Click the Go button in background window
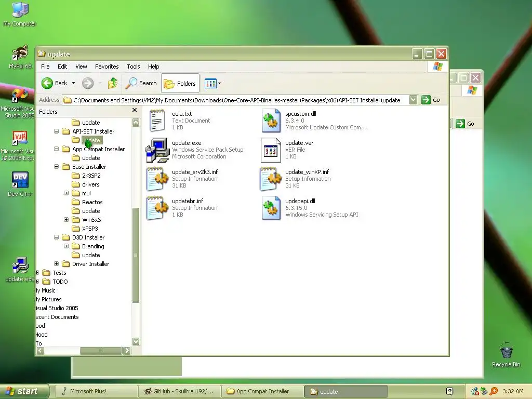The width and height of the screenshot is (532, 399). [465, 124]
